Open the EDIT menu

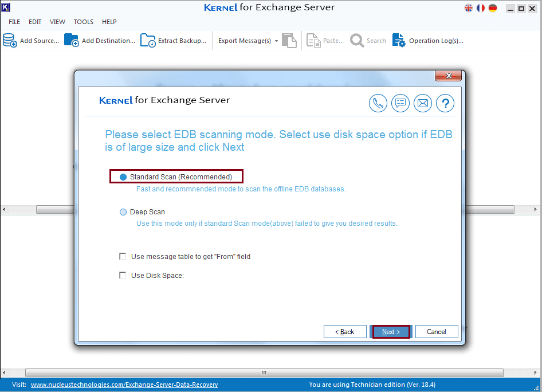35,22
